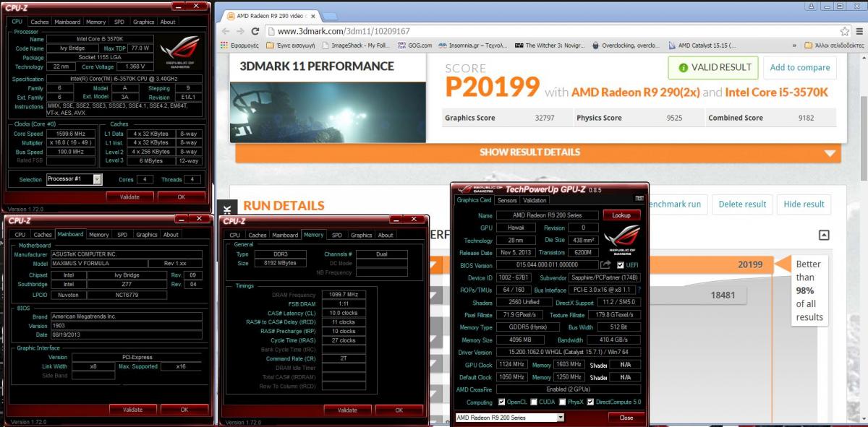Switch to Sensors tab in GPU-Z

point(507,200)
